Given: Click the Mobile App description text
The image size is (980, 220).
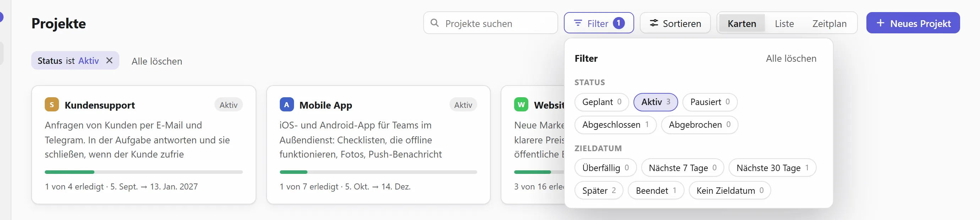Looking at the screenshot, I should coord(361,140).
